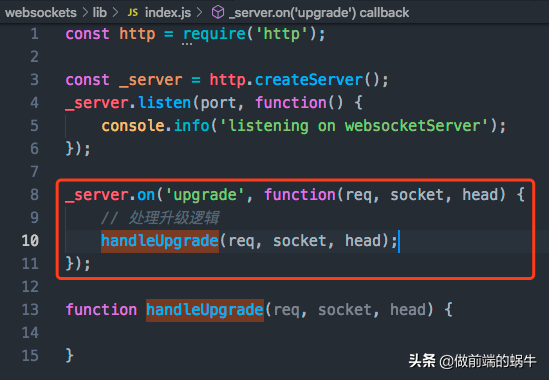The width and height of the screenshot is (549, 380).
Task: Click the "function" keyword on line 8
Action: pyautogui.click(x=300, y=195)
